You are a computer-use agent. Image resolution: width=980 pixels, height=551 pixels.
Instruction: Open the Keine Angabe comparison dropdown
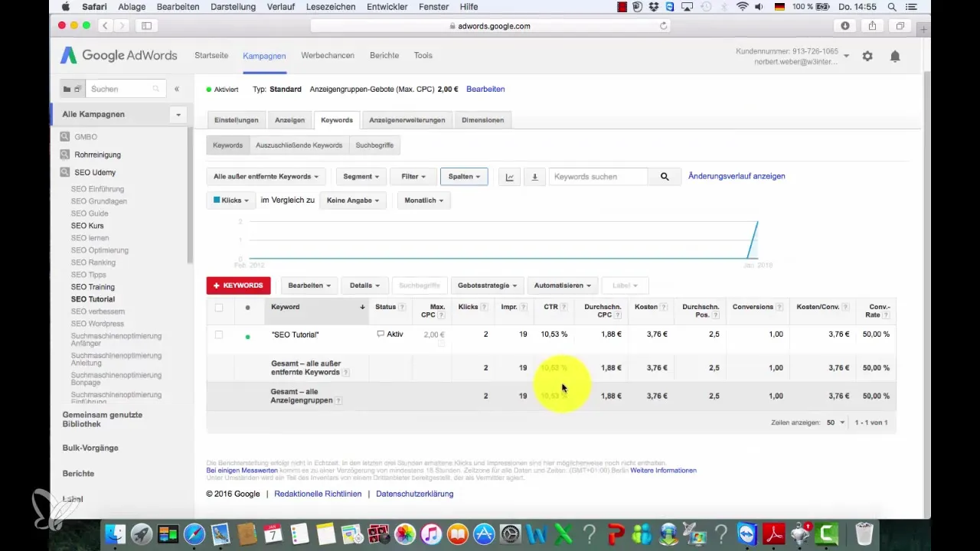click(353, 201)
